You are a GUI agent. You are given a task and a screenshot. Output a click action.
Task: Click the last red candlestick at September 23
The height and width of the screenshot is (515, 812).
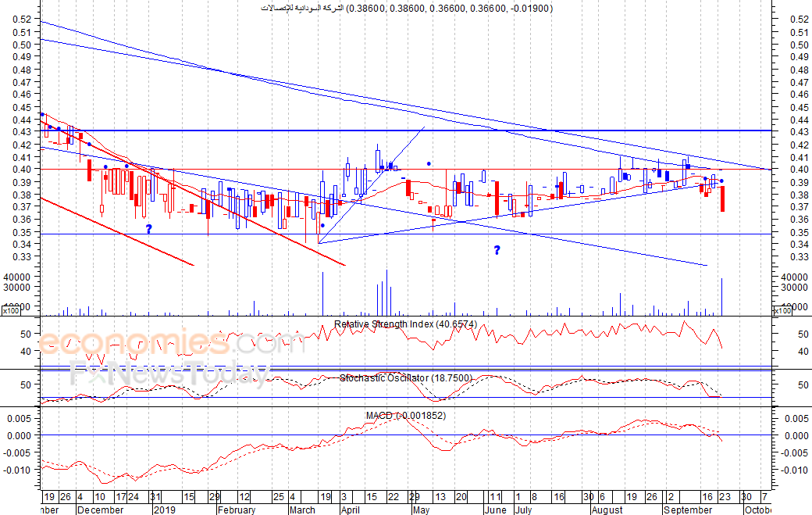pos(722,199)
